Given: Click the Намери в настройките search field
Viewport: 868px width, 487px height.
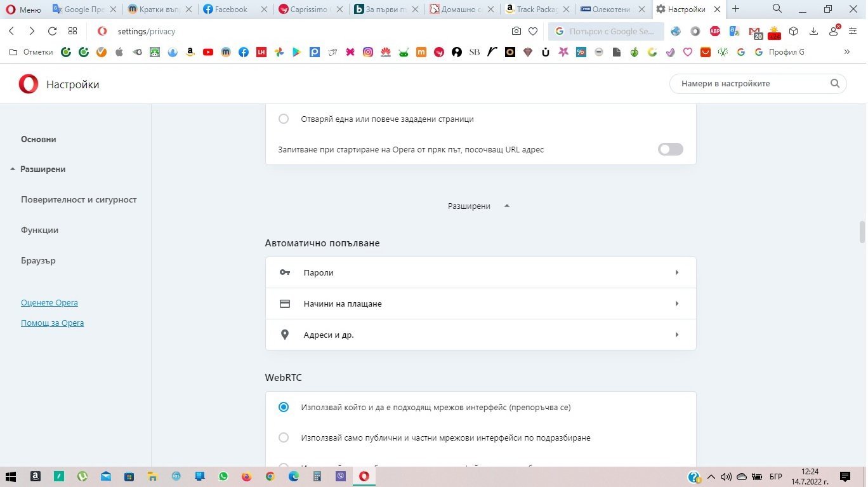Looking at the screenshot, I should pos(752,83).
